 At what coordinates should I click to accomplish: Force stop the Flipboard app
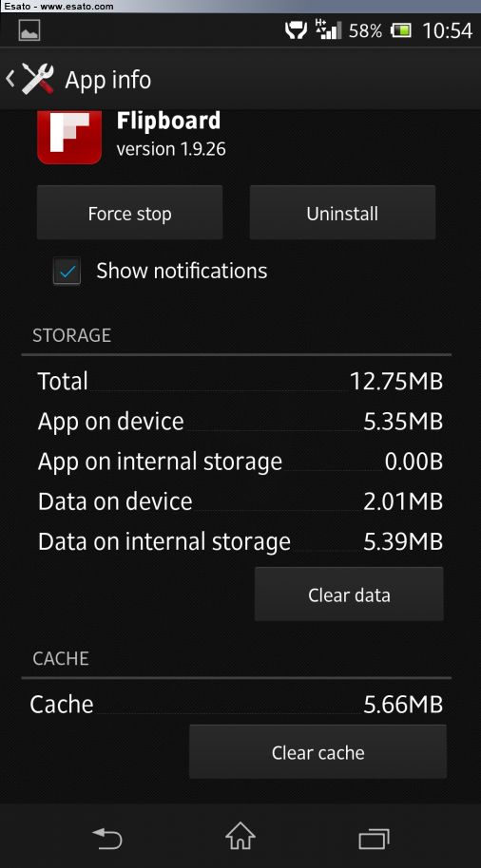click(x=129, y=213)
